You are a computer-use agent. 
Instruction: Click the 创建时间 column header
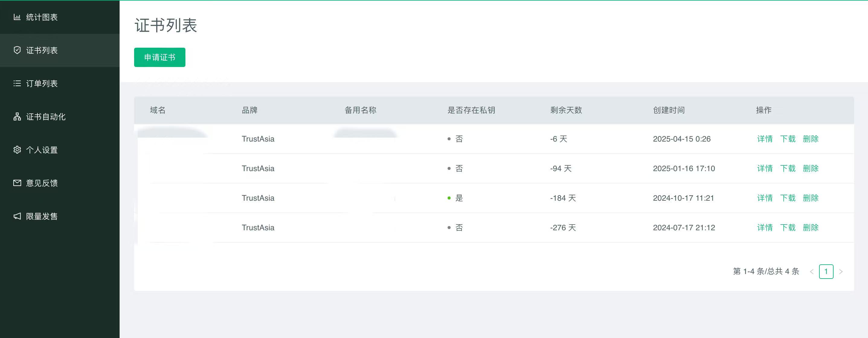coord(669,110)
